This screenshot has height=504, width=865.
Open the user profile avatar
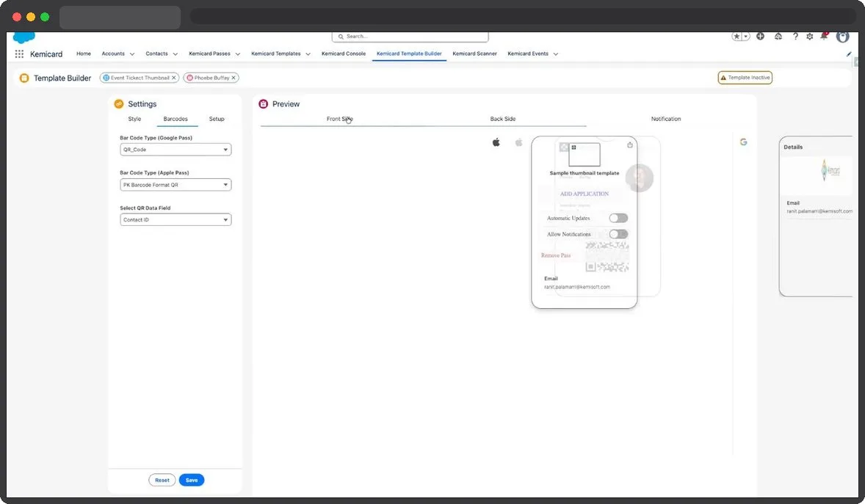click(842, 37)
